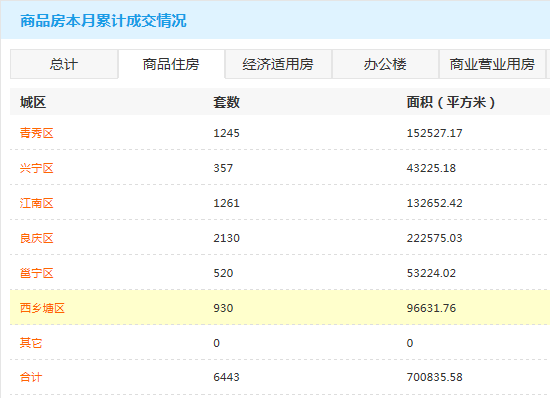Select the 357 units value
The height and width of the screenshot is (398, 550).
pyautogui.click(x=223, y=168)
